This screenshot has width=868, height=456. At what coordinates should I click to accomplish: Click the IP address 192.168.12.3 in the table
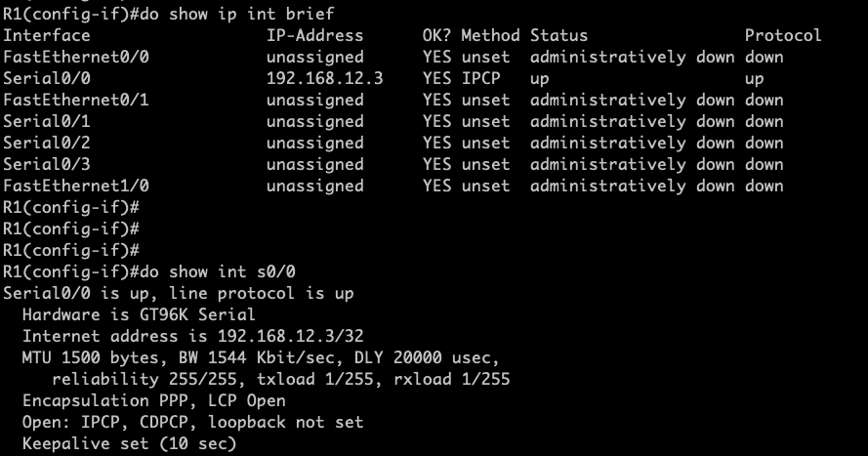click(324, 78)
